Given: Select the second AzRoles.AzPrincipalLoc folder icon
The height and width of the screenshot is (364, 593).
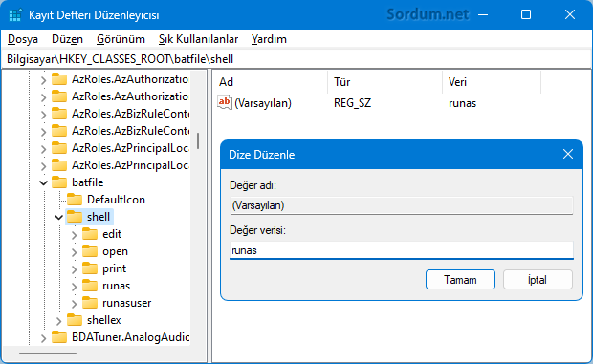Looking at the screenshot, I should 59,164.
